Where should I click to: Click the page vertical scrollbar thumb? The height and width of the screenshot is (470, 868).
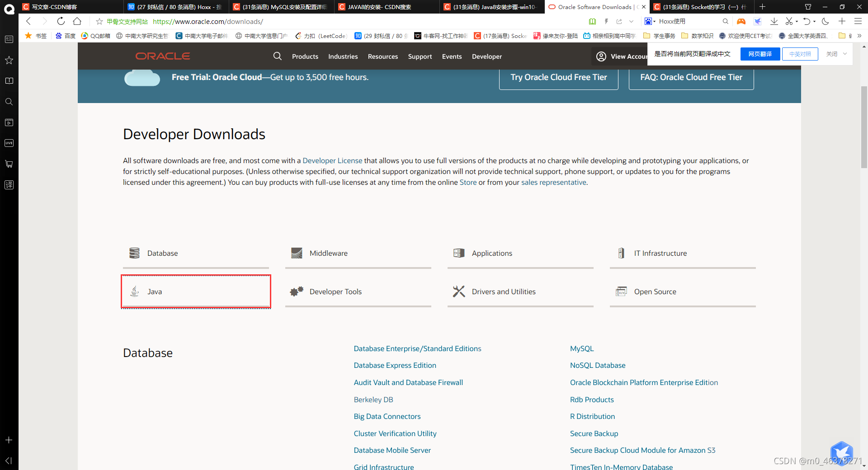coord(864,127)
